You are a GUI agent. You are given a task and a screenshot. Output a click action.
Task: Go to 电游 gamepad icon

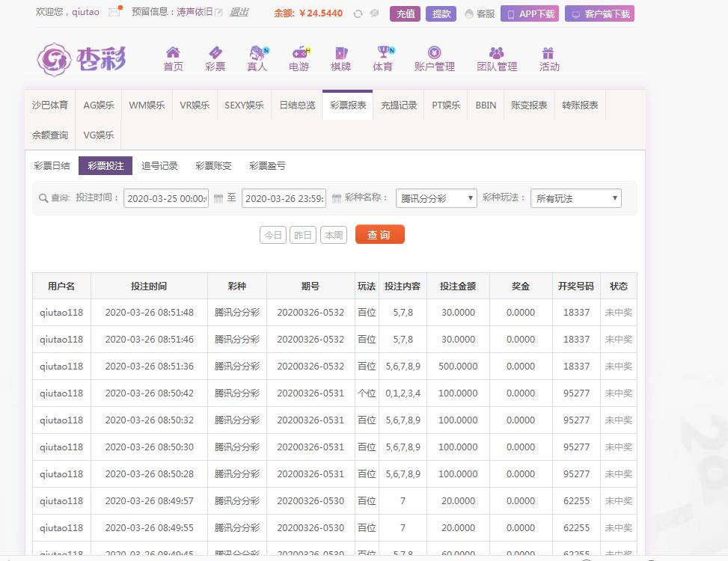(x=299, y=53)
